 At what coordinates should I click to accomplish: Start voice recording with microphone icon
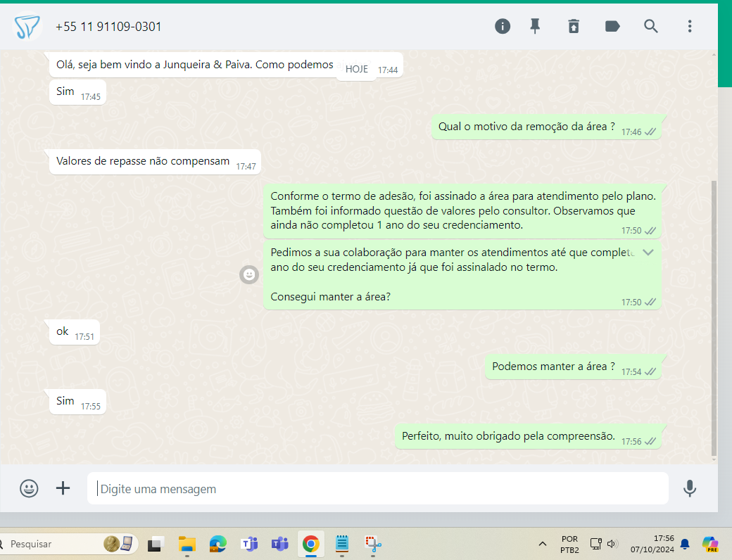coord(690,488)
